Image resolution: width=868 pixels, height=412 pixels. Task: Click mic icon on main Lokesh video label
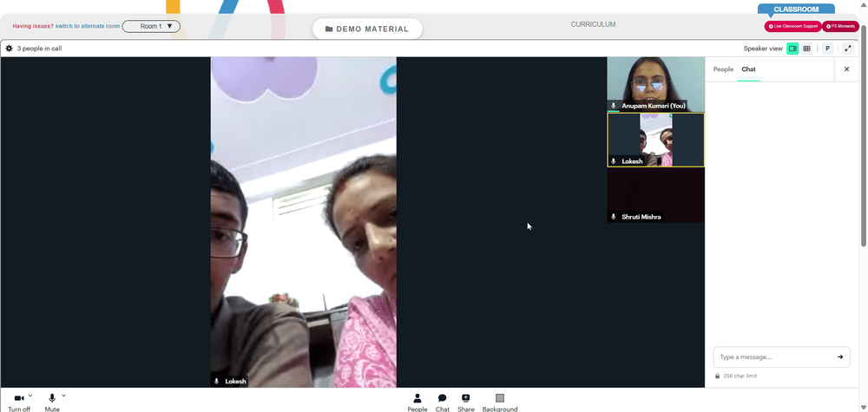[x=217, y=381]
